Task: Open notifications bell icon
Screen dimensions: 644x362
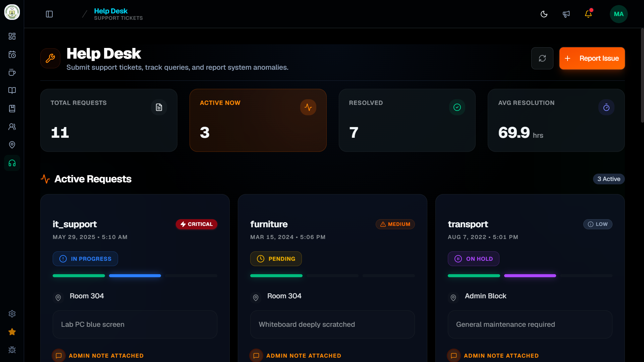Action: click(588, 14)
